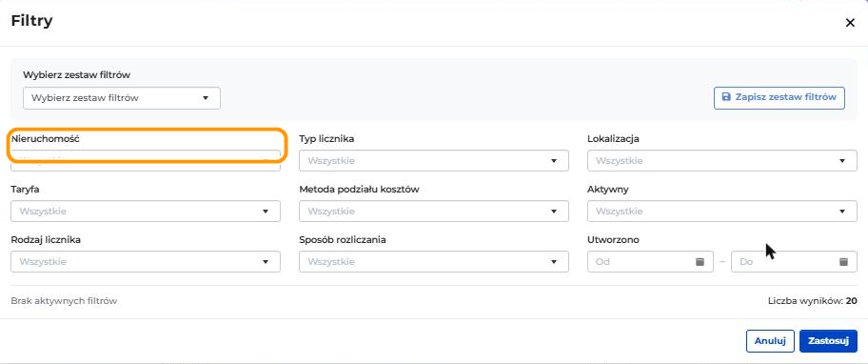Open calendar icon in the Do field
The height and width of the screenshot is (364, 868).
click(x=843, y=261)
